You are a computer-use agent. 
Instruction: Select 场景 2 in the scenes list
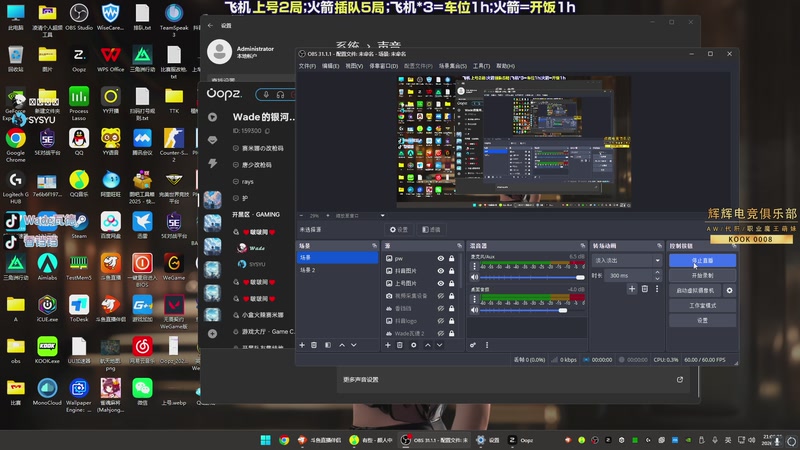click(x=337, y=270)
